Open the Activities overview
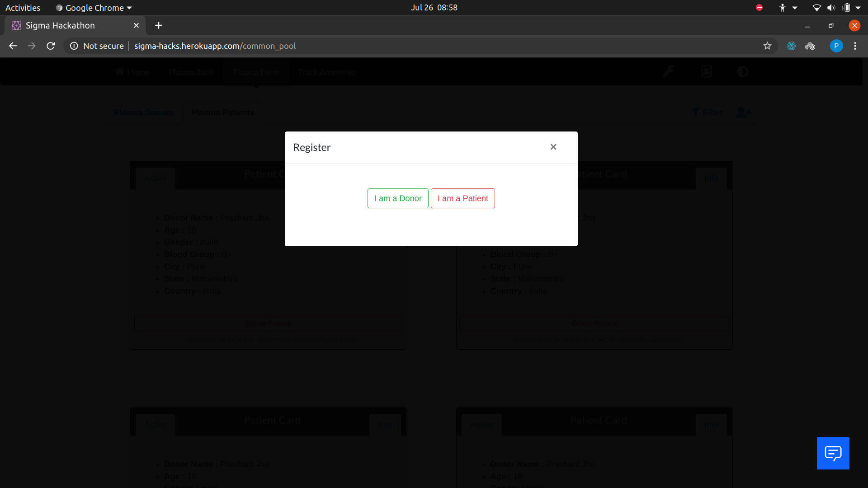Image resolution: width=868 pixels, height=488 pixels. (x=23, y=8)
